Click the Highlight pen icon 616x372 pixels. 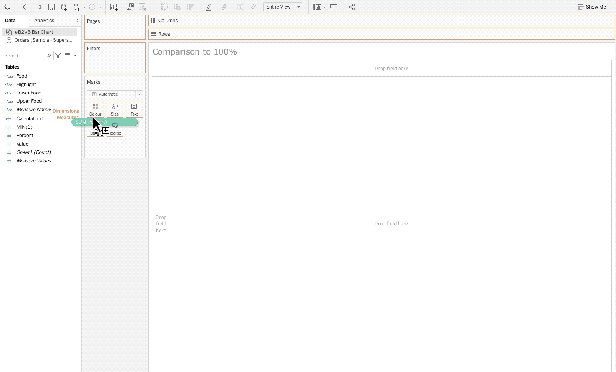coord(209,7)
